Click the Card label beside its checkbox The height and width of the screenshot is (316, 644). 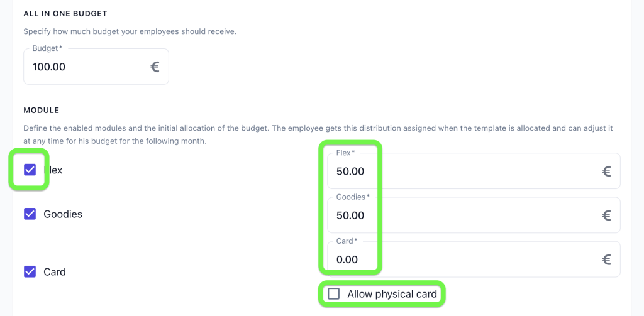coord(55,271)
